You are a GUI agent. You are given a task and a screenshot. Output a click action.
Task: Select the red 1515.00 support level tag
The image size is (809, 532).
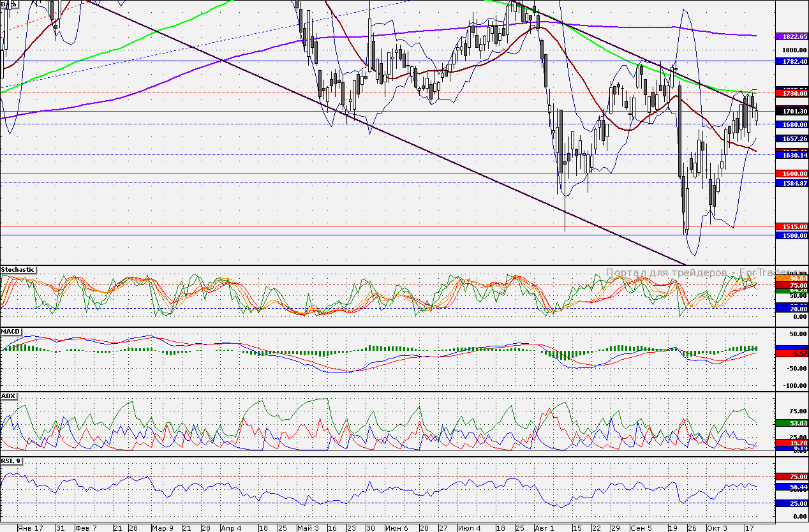(791, 226)
